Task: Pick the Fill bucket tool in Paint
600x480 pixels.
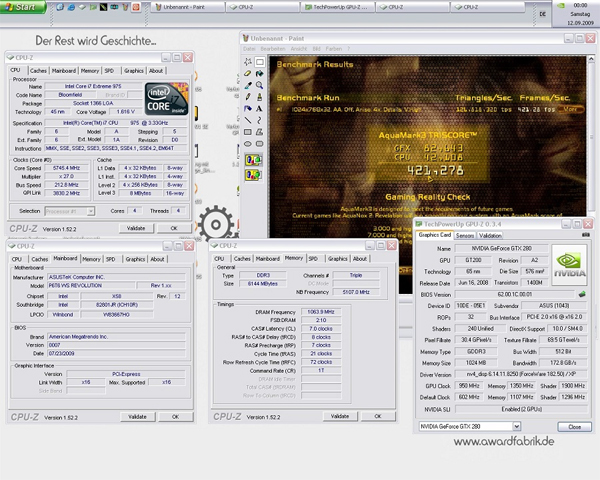Action: point(258,74)
